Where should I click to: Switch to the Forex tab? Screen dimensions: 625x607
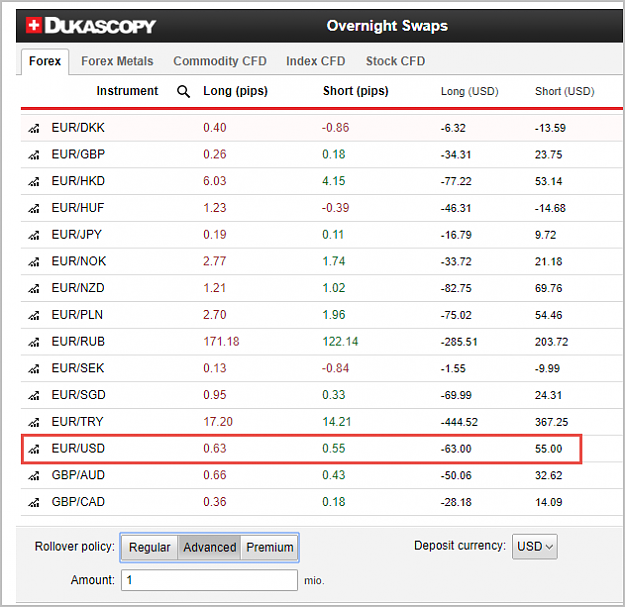45,61
